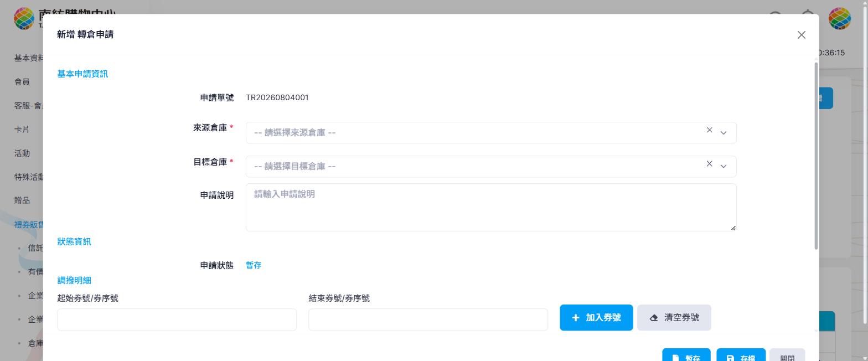Close the 新增 轉倉申請 dialog with the X
Image resolution: width=868 pixels, height=361 pixels.
(x=801, y=35)
